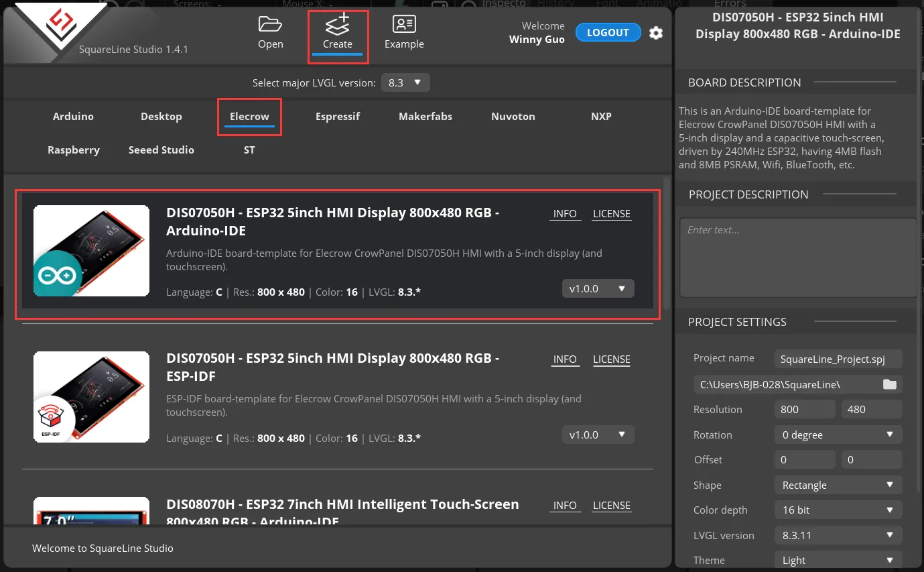924x572 pixels.
Task: Select the Raspberry vendor tab
Action: pyautogui.click(x=74, y=150)
